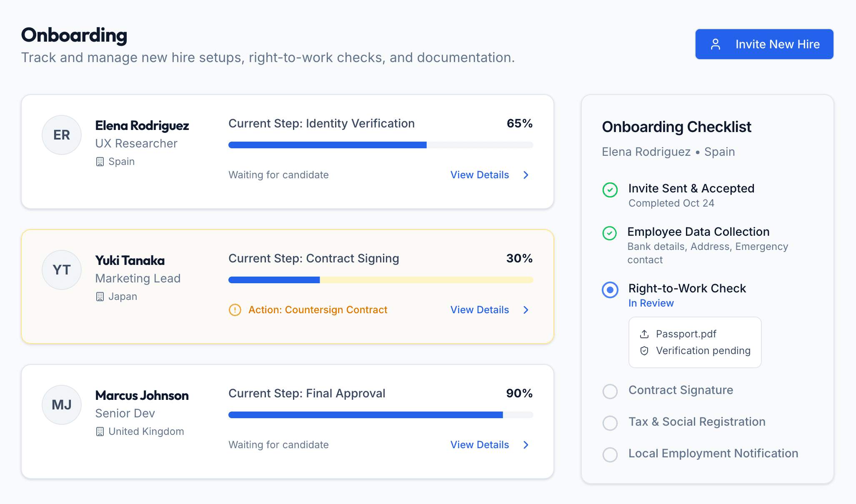Open the arrow beside Elena's View Details
The height and width of the screenshot is (504, 856).
pos(526,175)
